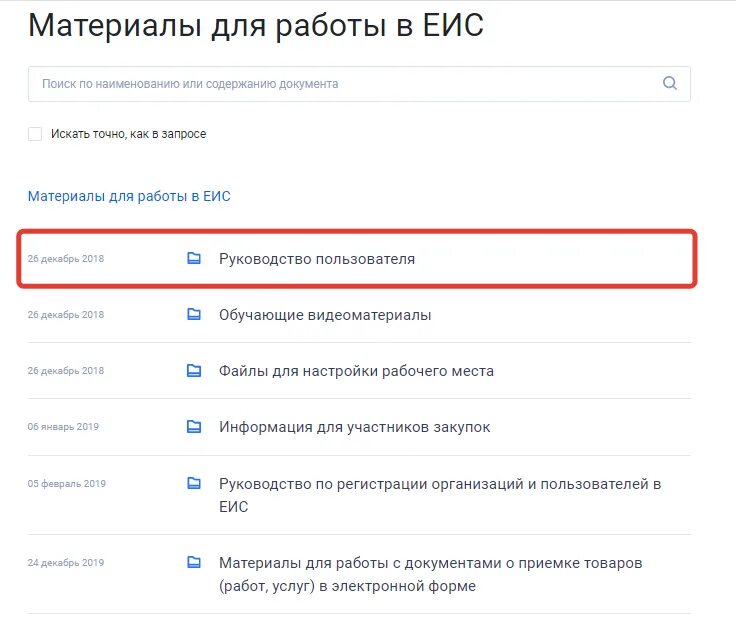This screenshot has height=621, width=736.
Task: Click folder icon beside Материалы для работы с документами
Action: coord(194,562)
